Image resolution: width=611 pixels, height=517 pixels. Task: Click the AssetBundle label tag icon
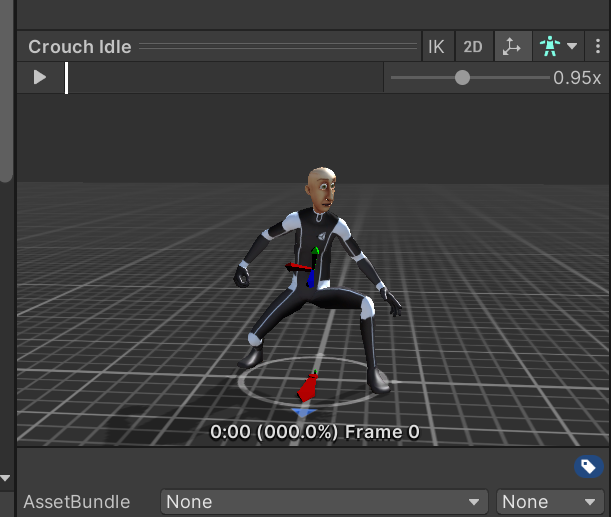click(588, 466)
